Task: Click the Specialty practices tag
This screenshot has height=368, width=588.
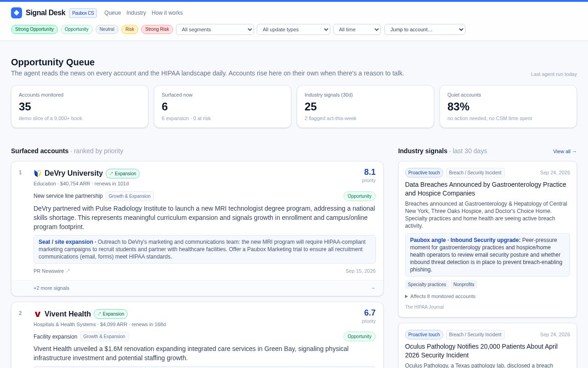Action: pos(427,284)
